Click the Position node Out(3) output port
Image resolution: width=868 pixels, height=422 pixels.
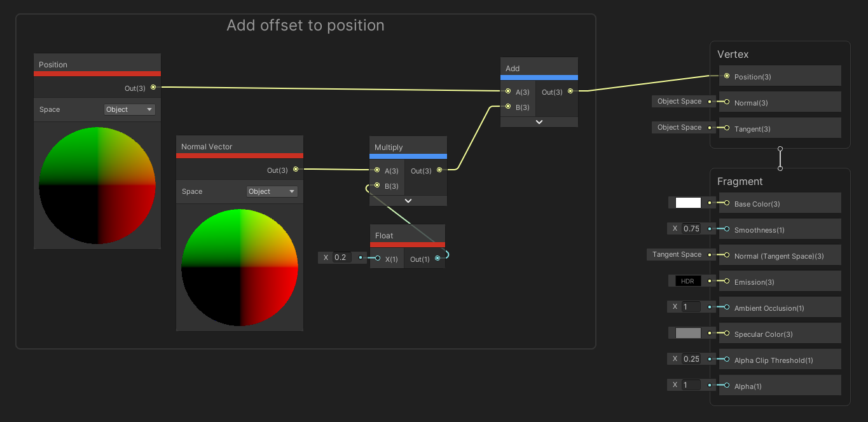coord(153,88)
